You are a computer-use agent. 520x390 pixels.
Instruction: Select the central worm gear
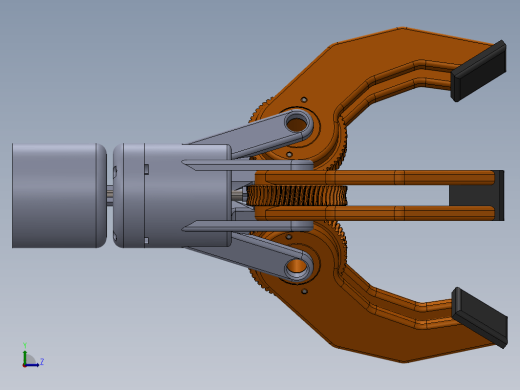(x=297, y=196)
